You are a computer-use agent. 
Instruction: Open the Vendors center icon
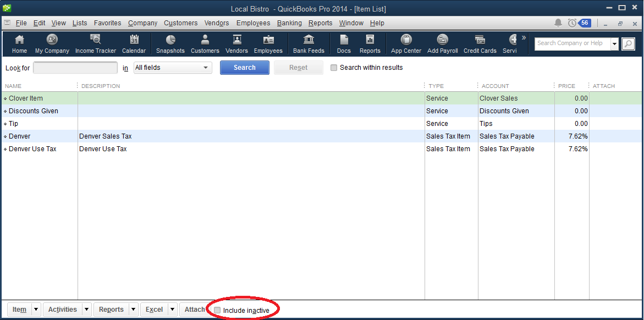(236, 44)
